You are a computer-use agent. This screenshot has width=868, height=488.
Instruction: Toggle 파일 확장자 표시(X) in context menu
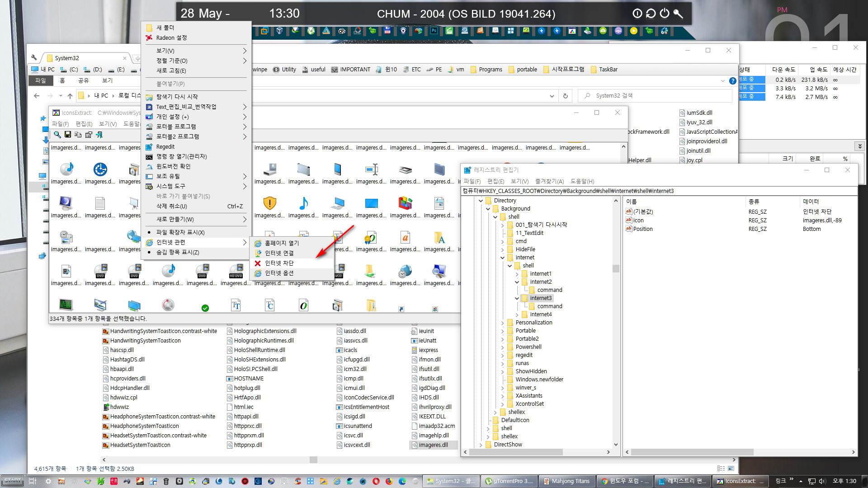click(x=180, y=232)
